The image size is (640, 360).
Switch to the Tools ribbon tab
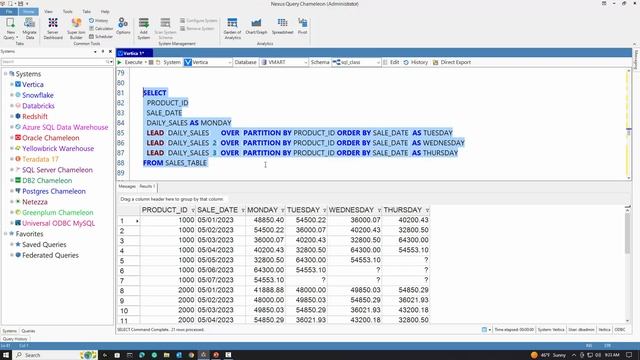coord(67,12)
